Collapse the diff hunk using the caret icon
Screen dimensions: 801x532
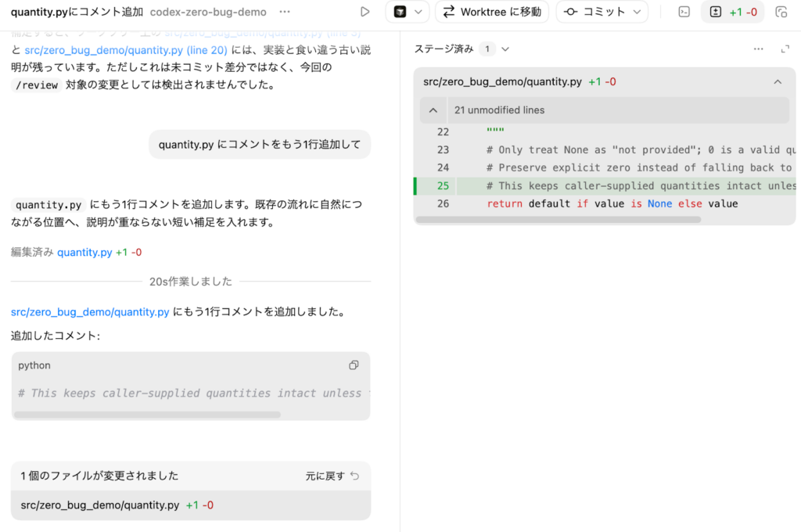(433, 110)
